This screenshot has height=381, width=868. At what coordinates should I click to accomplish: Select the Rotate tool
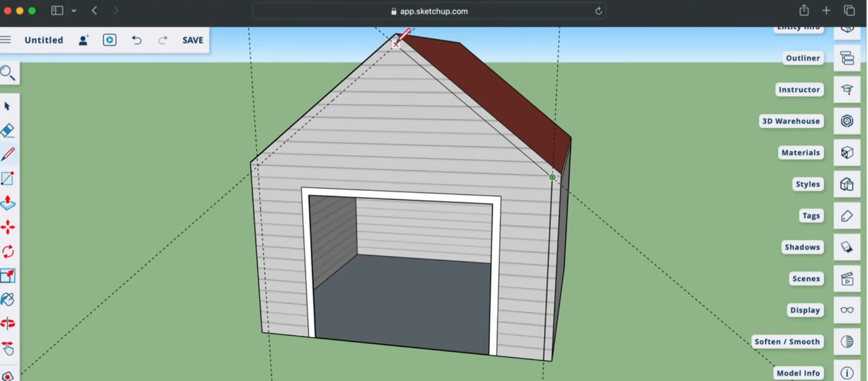pyautogui.click(x=8, y=251)
